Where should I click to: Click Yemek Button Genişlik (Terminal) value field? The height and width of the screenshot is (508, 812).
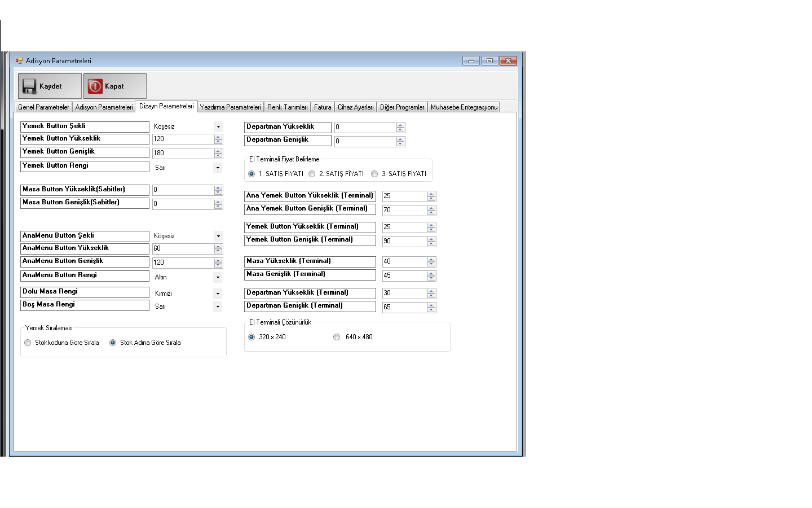click(405, 241)
